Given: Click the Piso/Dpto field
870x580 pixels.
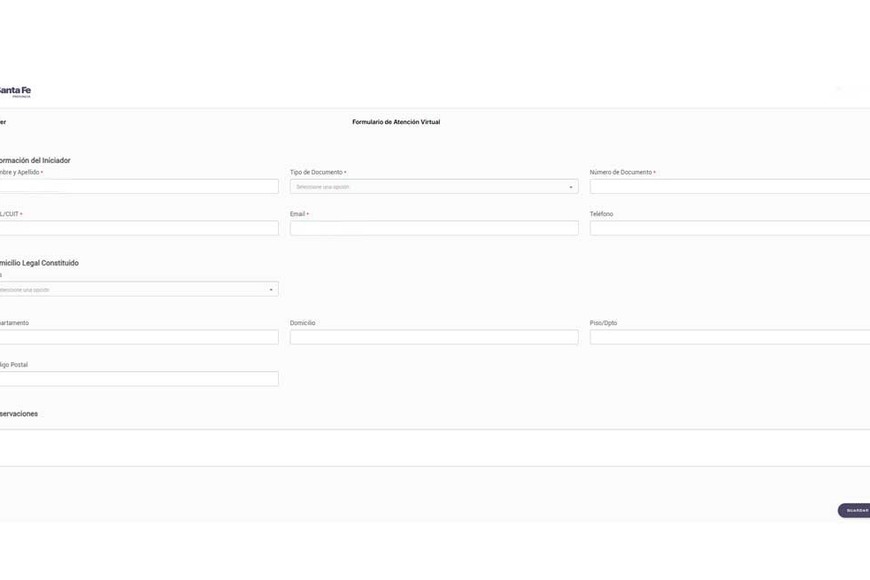Looking at the screenshot, I should [729, 338].
